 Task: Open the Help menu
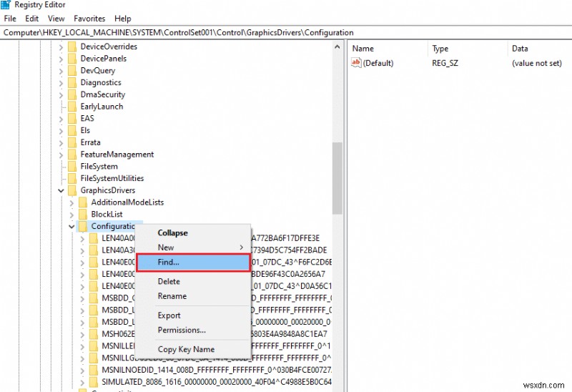122,19
